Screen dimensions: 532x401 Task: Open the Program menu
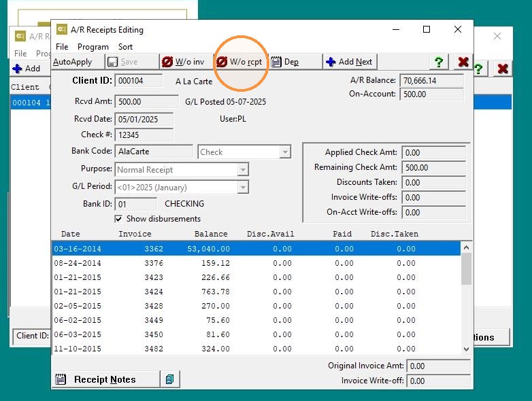point(93,47)
